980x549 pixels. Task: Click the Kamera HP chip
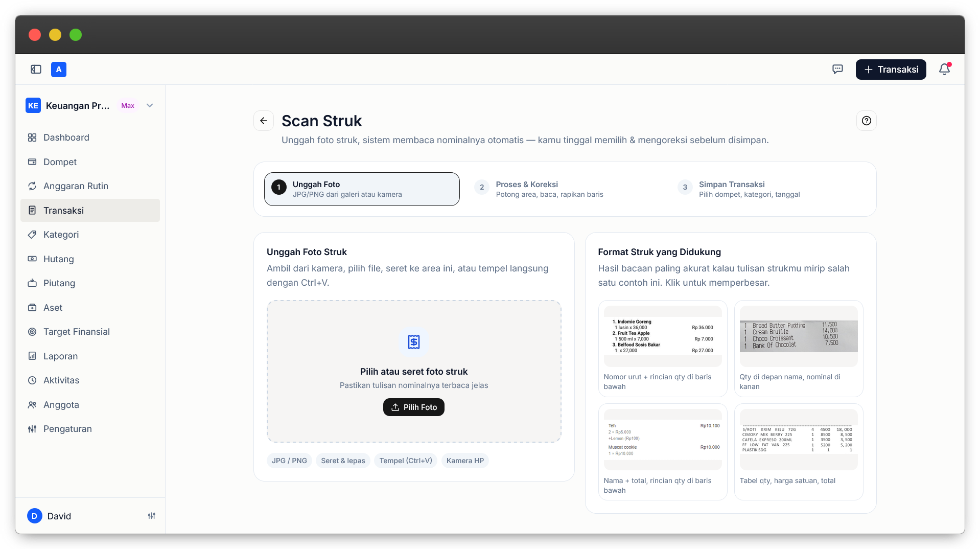[465, 461]
